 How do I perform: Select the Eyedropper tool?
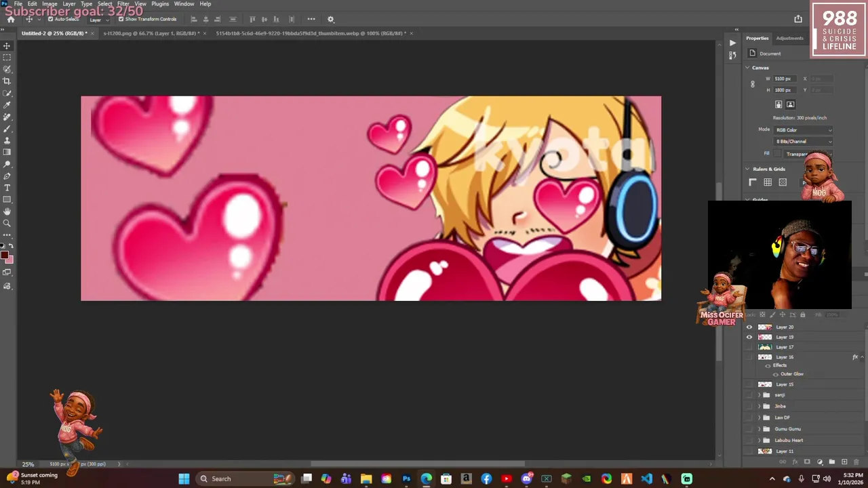point(7,105)
